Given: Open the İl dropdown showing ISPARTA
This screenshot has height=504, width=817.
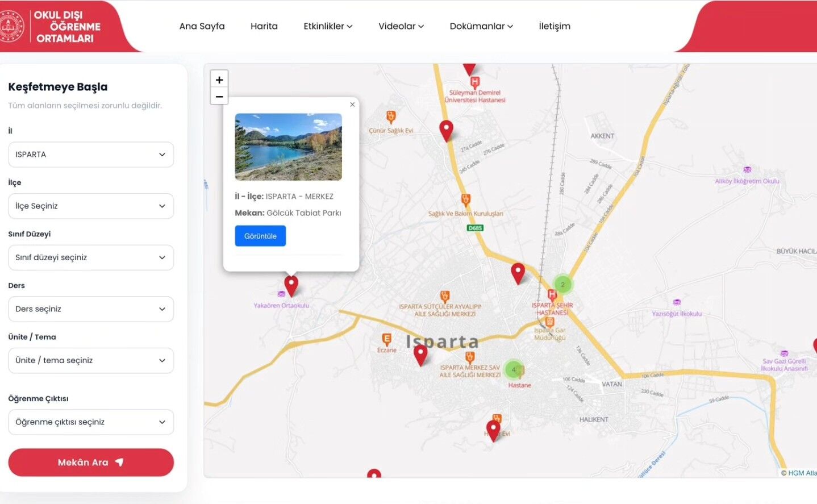Looking at the screenshot, I should 91,155.
